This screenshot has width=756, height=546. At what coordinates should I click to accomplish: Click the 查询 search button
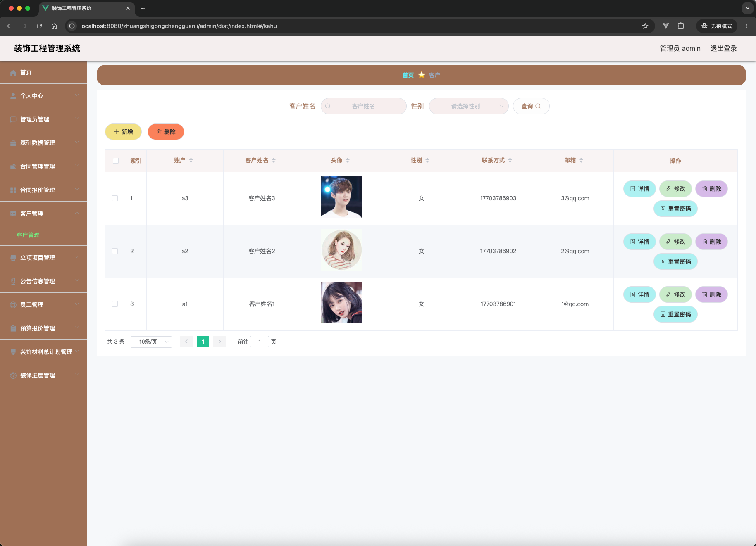coord(531,106)
